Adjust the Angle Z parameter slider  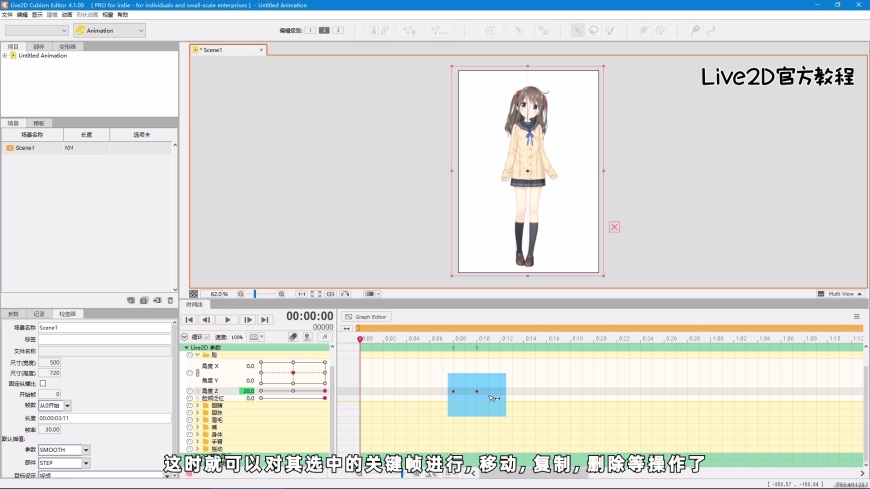click(x=293, y=391)
